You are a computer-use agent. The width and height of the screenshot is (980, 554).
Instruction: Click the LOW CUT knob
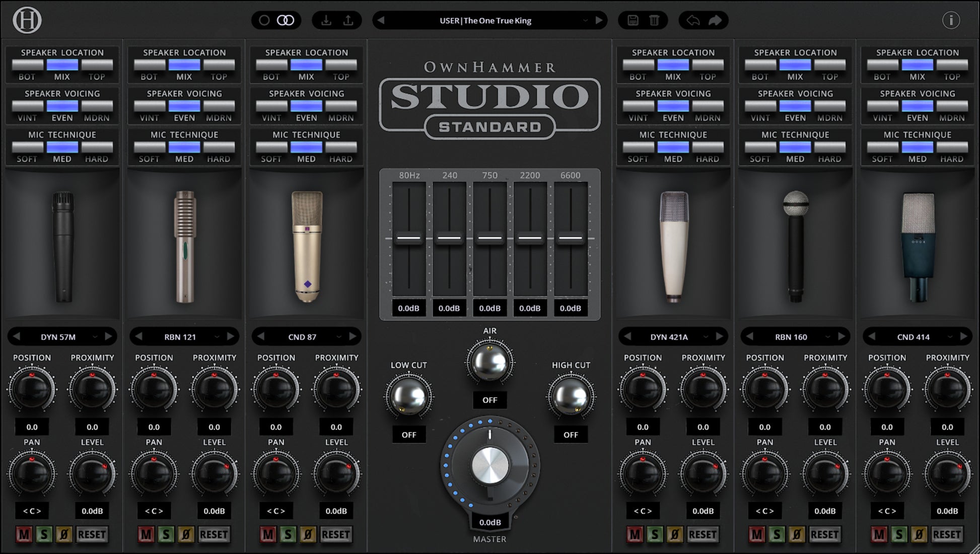click(x=409, y=397)
